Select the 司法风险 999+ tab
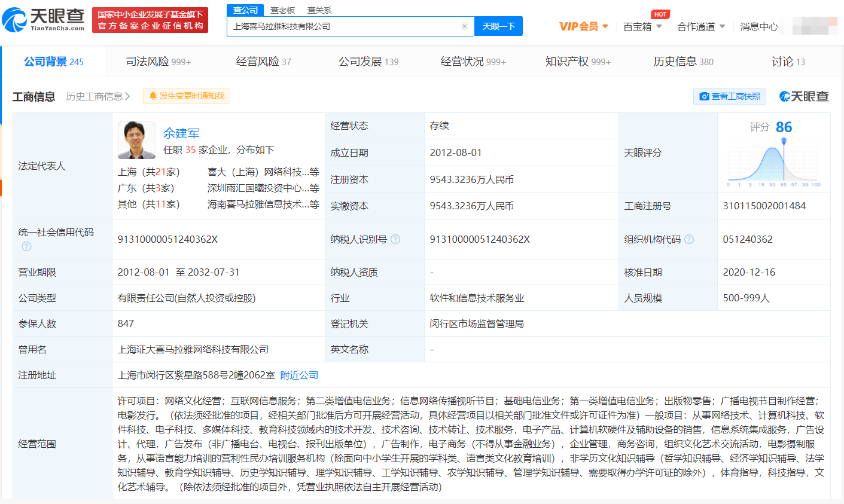Image resolution: width=844 pixels, height=504 pixels. [x=159, y=62]
